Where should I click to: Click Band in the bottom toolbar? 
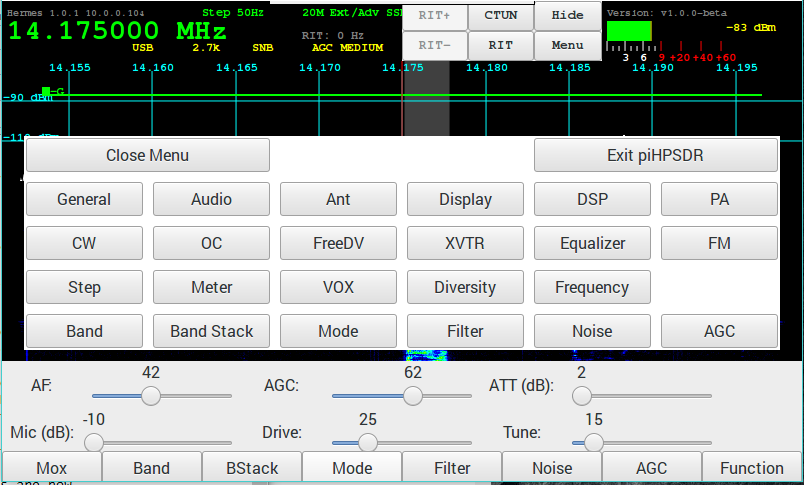[x=152, y=468]
